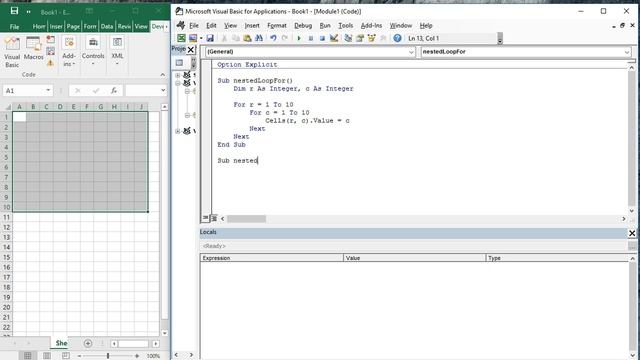
Task: Click View Microsoft Excel icon in VBA toolbar
Action: tap(181, 38)
